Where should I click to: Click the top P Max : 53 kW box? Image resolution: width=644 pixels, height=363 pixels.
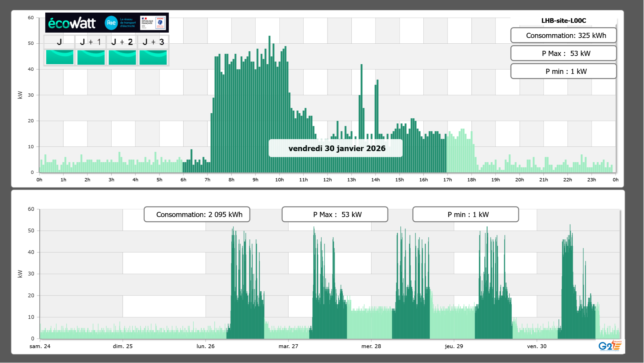[563, 53]
